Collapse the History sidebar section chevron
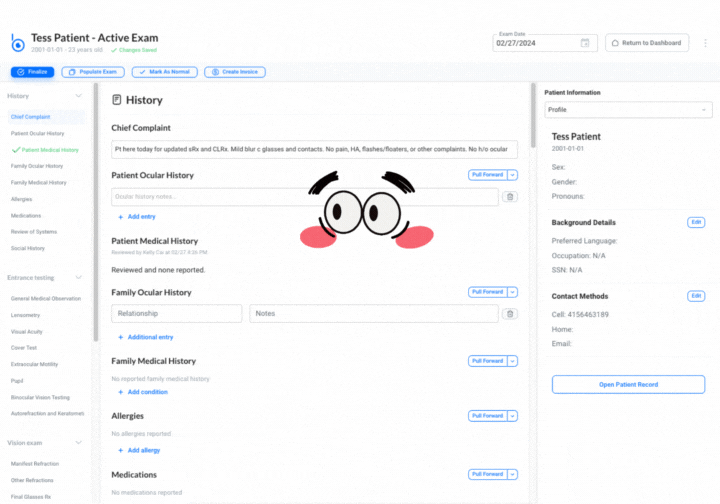720x504 pixels. click(79, 96)
